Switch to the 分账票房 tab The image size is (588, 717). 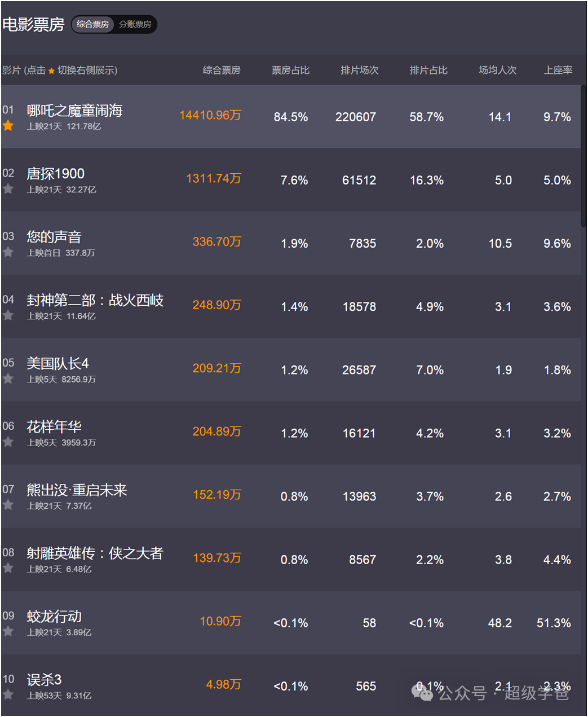coord(135,24)
